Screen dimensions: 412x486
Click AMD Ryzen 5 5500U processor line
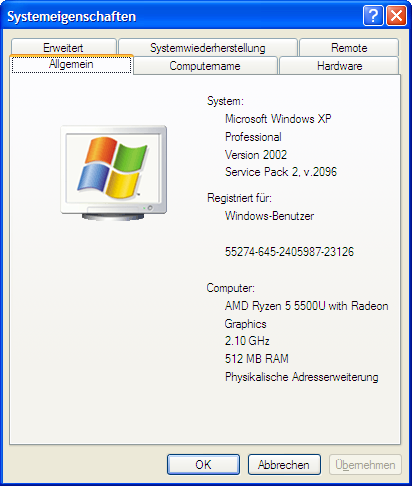pyautogui.click(x=307, y=306)
